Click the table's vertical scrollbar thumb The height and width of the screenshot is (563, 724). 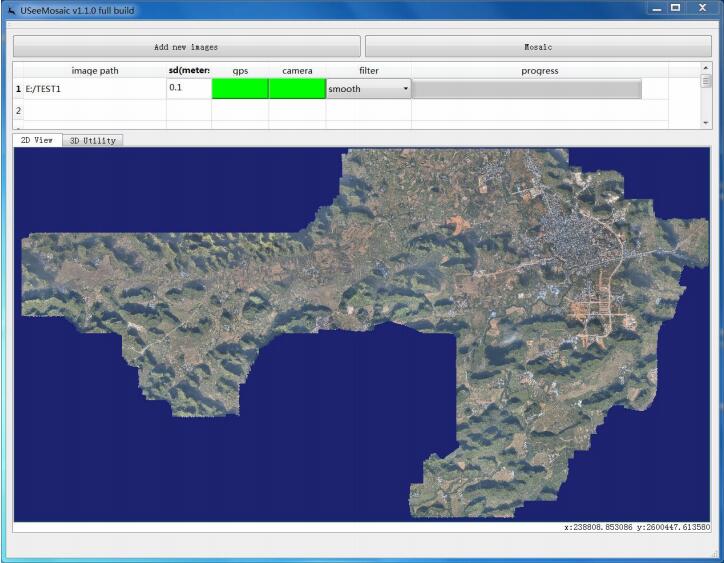tap(706, 81)
